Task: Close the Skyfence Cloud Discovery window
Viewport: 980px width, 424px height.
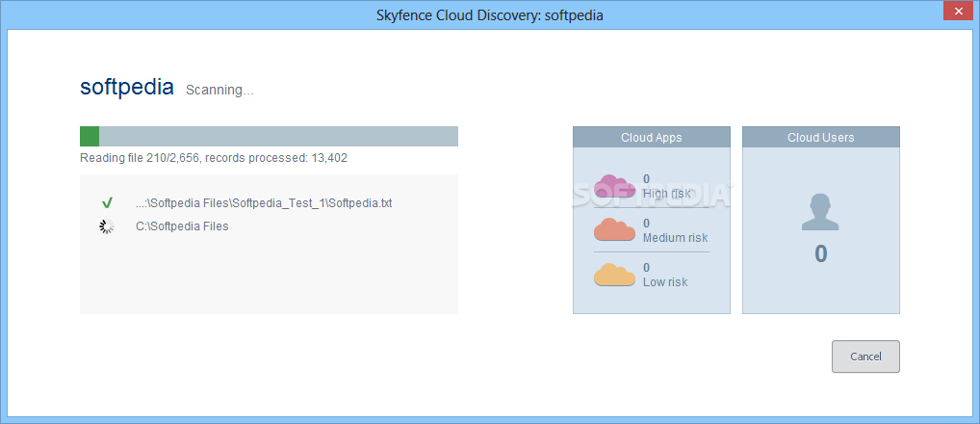Action: (x=959, y=11)
